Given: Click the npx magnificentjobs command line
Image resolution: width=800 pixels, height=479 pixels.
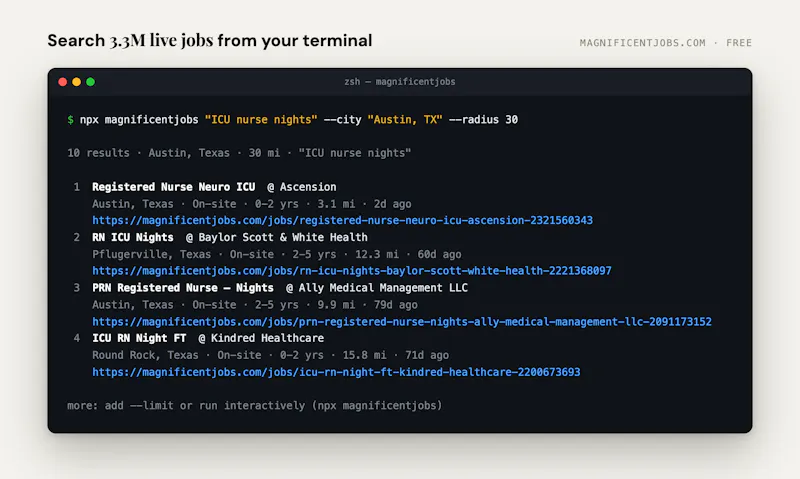Looking at the screenshot, I should [x=292, y=120].
